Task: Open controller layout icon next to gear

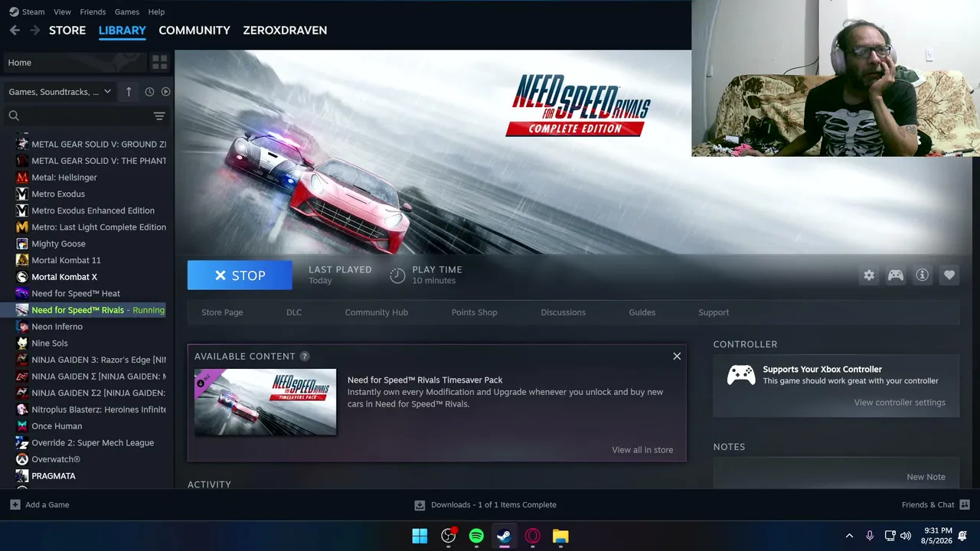Action: pyautogui.click(x=896, y=275)
